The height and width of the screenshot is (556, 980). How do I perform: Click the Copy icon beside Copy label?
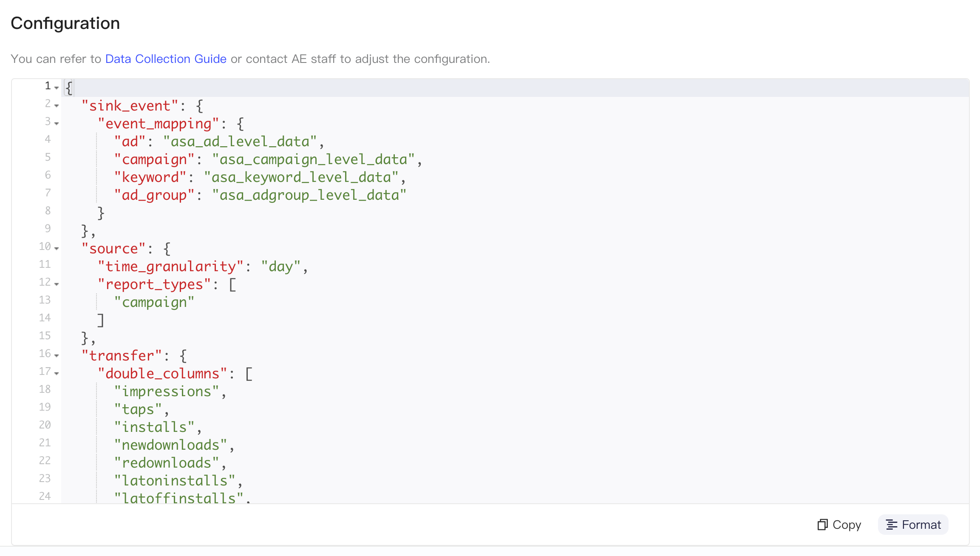click(822, 525)
